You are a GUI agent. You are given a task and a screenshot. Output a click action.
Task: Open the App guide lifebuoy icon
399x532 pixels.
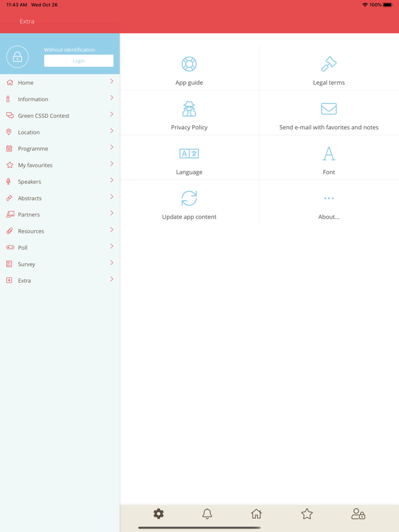(x=189, y=64)
